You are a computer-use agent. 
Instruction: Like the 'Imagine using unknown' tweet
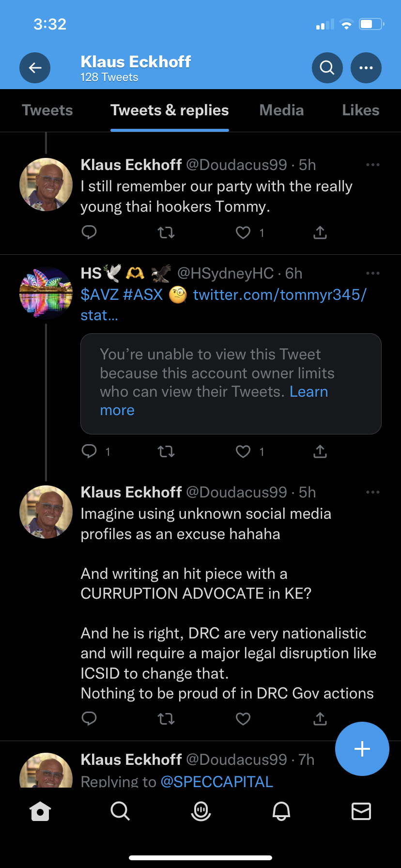tap(243, 719)
